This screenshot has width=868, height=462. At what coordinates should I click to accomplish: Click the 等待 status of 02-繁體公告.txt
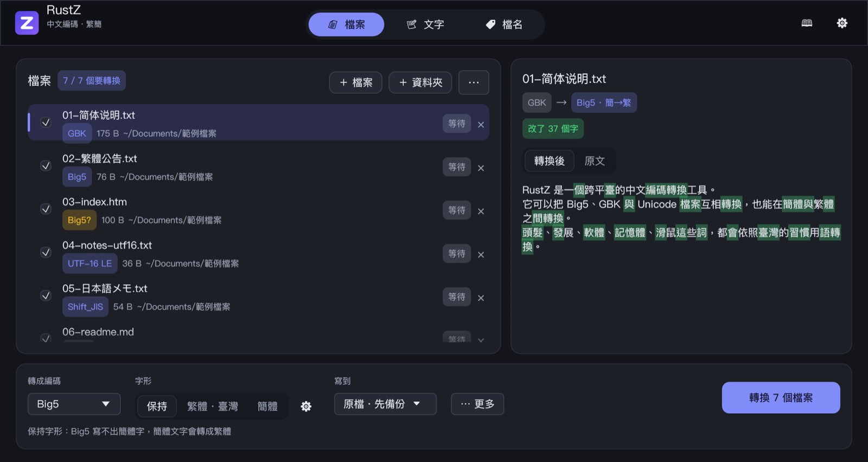pyautogui.click(x=457, y=167)
